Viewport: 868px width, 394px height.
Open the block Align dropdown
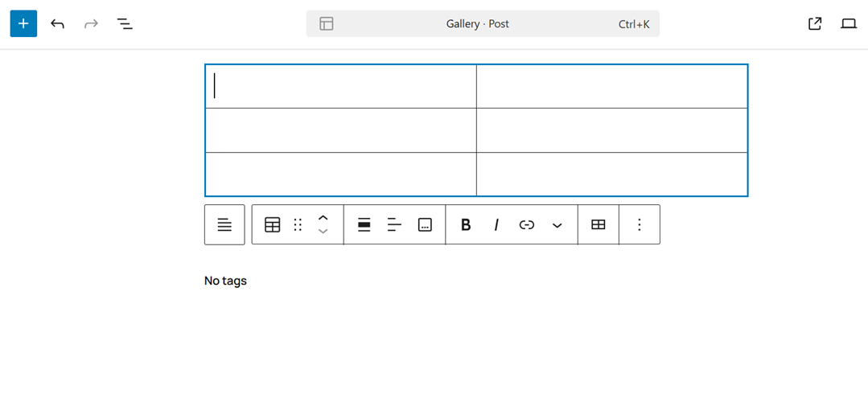[364, 225]
